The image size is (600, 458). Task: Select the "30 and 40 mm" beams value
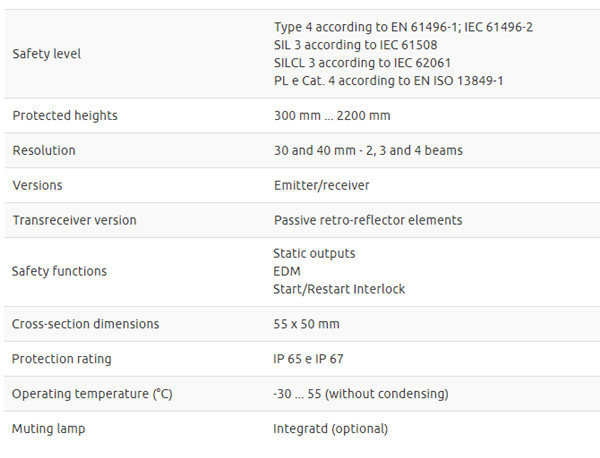(367, 151)
